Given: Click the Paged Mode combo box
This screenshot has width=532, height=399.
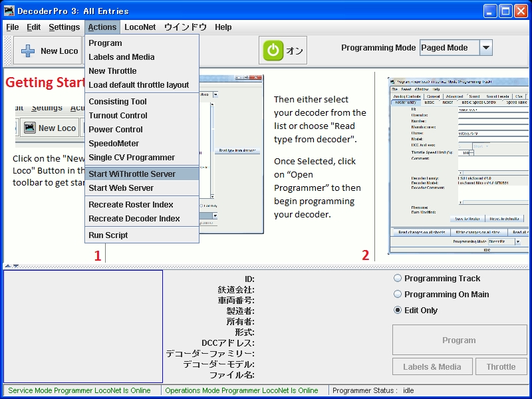Looking at the screenshot, I should (456, 48).
